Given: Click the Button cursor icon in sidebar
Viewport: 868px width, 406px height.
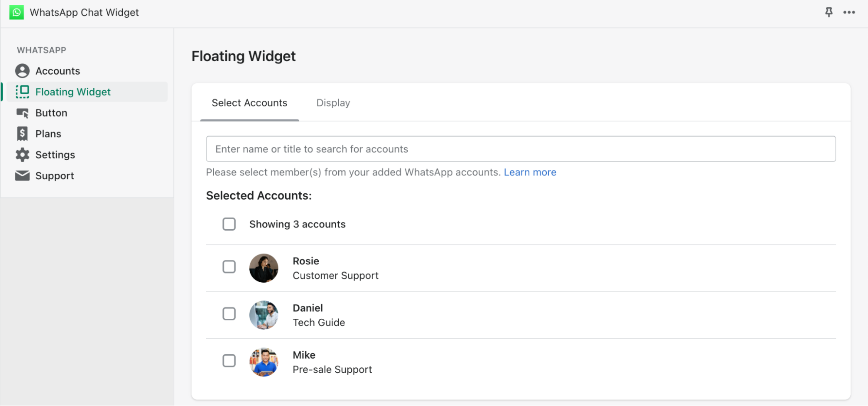Looking at the screenshot, I should click(22, 113).
